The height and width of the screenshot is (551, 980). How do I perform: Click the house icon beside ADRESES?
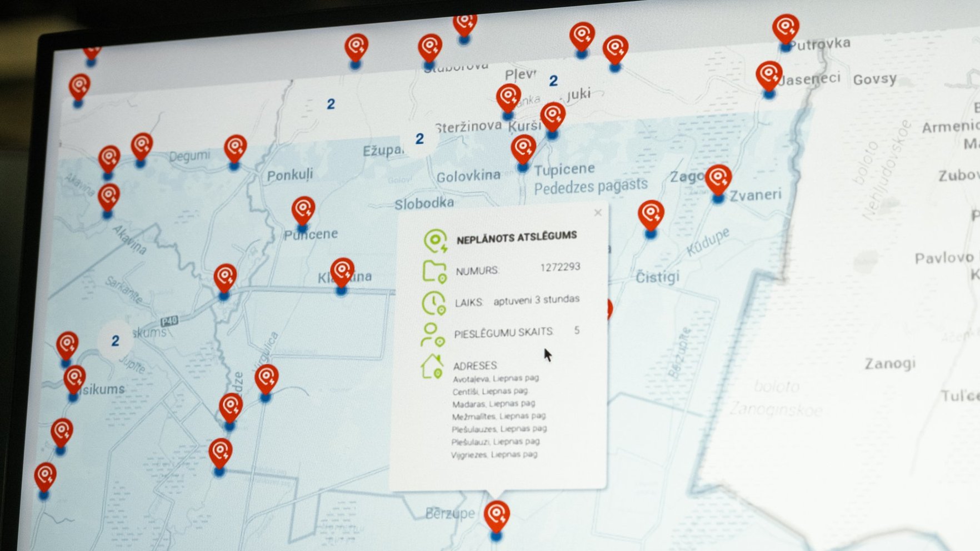tap(432, 367)
